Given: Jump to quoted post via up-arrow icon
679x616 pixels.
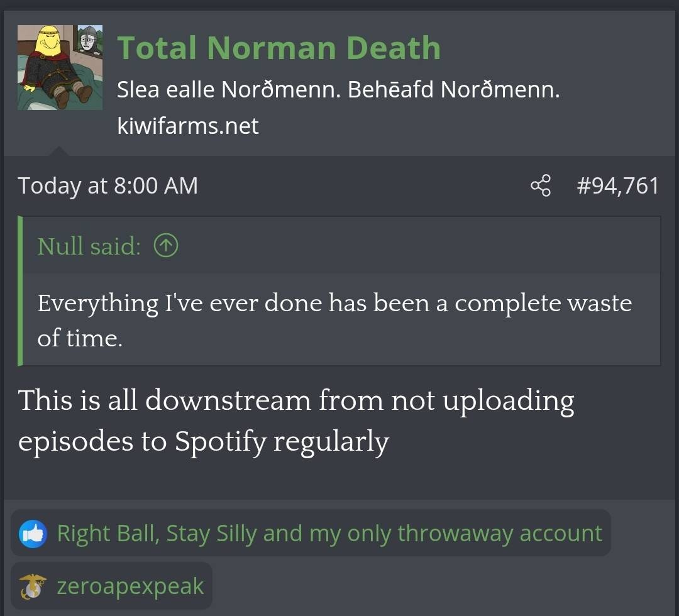Looking at the screenshot, I should (x=166, y=245).
